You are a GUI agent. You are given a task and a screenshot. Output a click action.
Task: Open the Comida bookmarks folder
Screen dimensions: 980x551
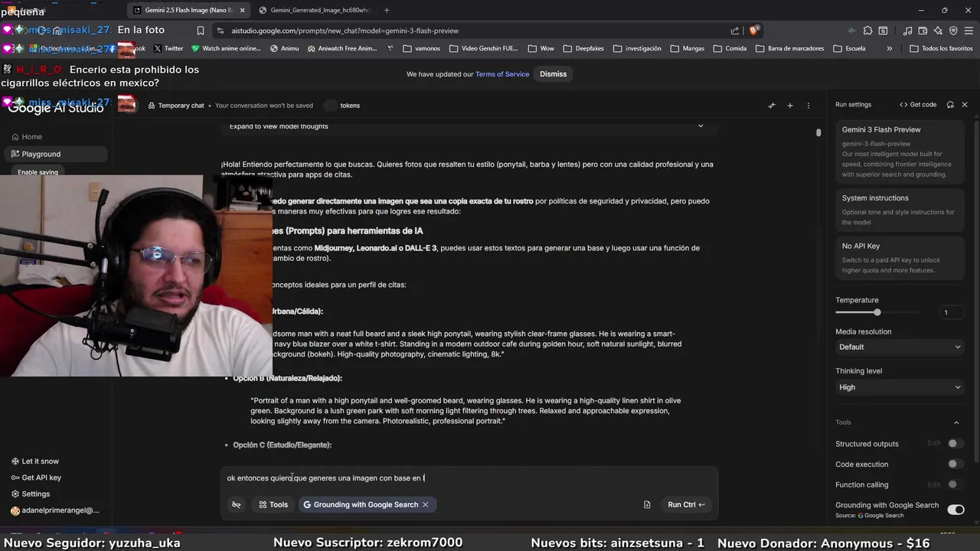click(730, 48)
